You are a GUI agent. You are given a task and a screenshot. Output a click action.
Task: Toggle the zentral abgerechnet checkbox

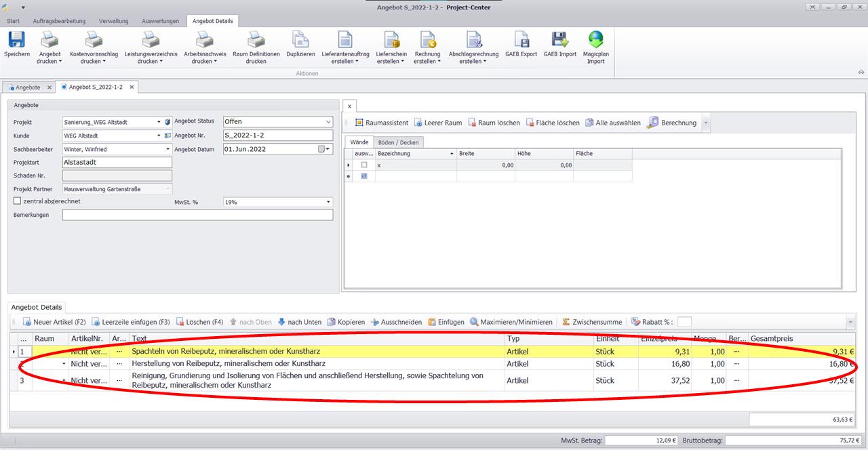(x=18, y=201)
